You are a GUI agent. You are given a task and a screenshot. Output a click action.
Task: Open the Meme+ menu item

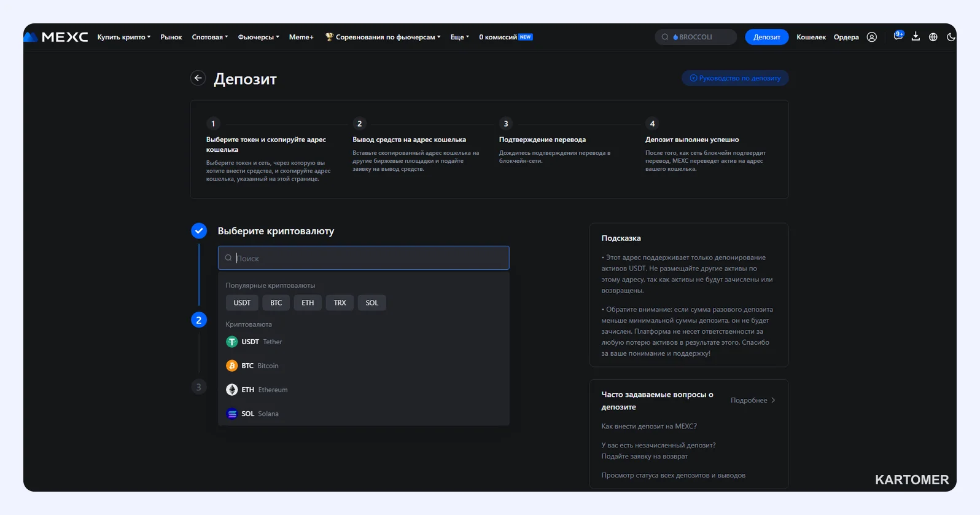[x=301, y=37]
